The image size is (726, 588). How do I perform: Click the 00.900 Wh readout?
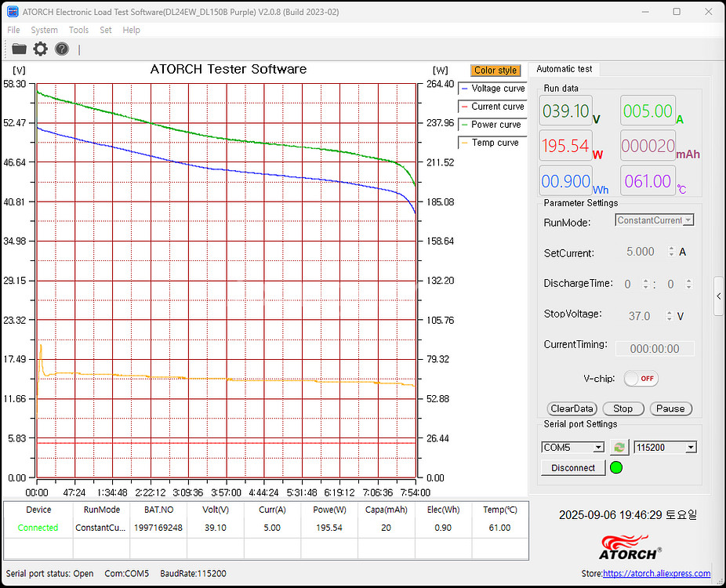pos(566,181)
